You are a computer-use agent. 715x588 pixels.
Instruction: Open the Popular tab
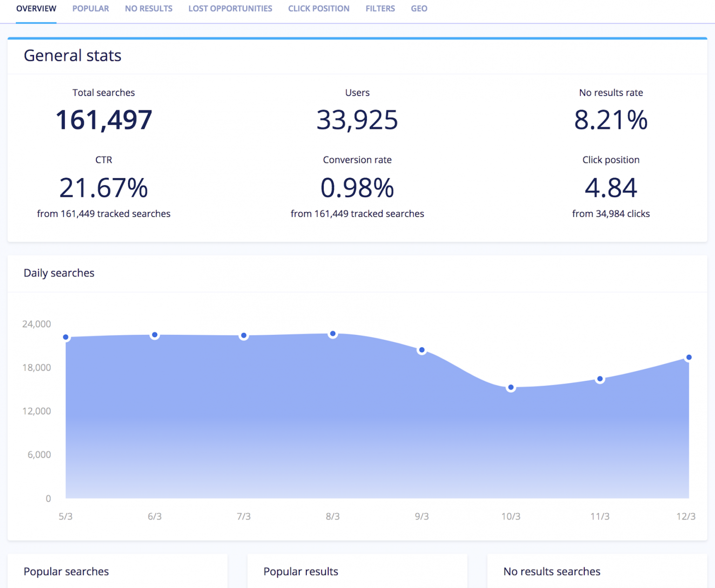pos(90,9)
